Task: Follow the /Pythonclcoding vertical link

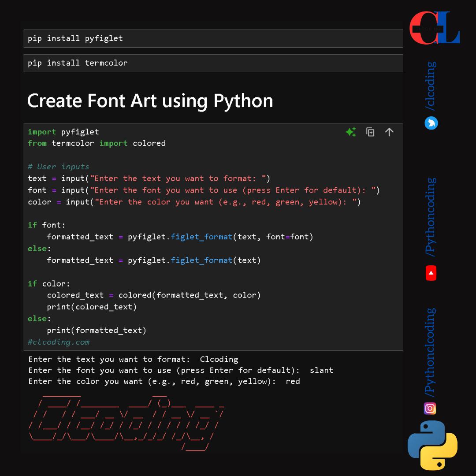Action: (x=430, y=353)
